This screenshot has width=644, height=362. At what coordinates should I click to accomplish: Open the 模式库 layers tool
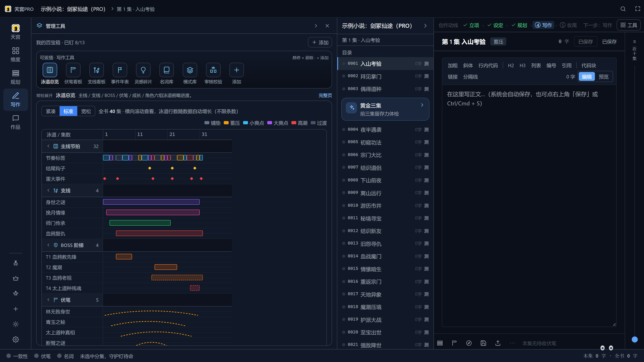(x=190, y=70)
